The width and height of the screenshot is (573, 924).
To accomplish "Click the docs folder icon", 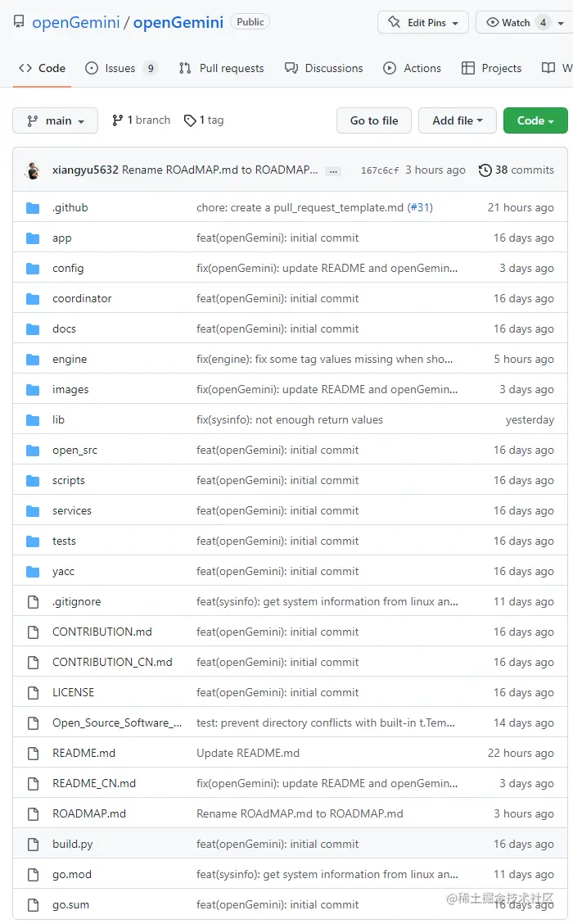I will click(33, 329).
